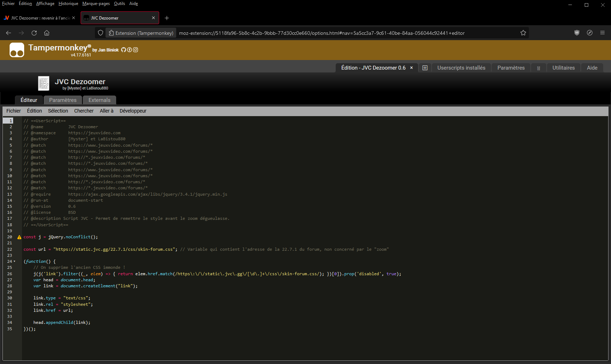Close the first JVC Dezoomer browser tab
The image size is (611, 364).
point(74,18)
